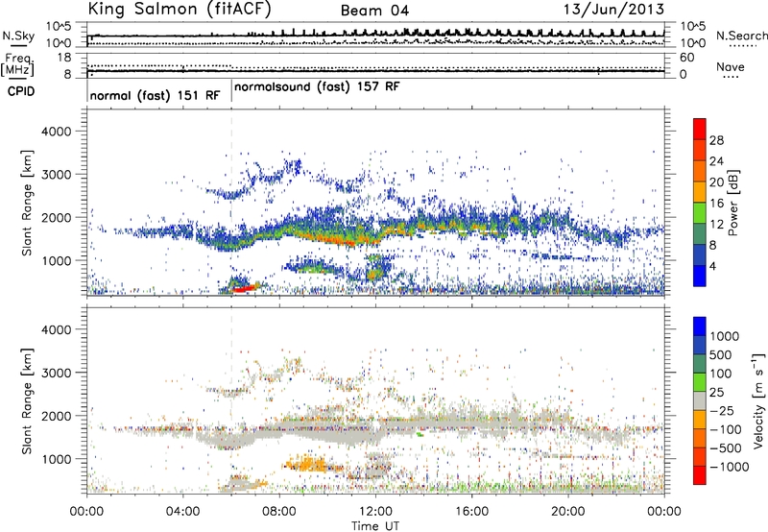768x532 pixels.
Task: Click the blue top of the velocity color bar
Action: point(700,326)
